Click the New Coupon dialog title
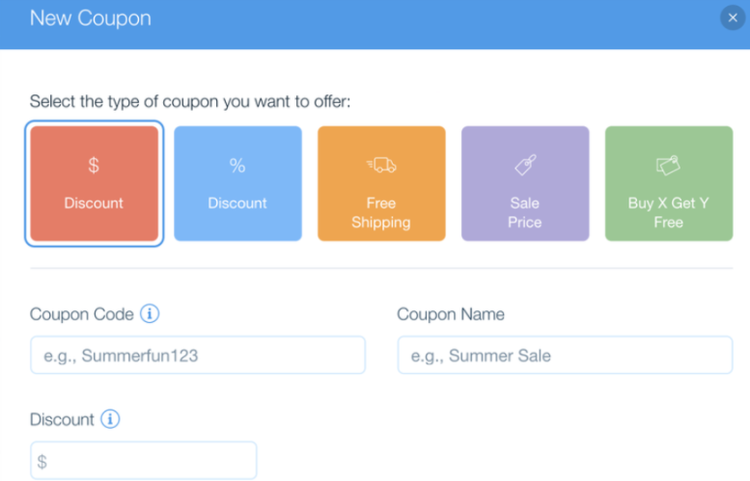 (x=90, y=18)
